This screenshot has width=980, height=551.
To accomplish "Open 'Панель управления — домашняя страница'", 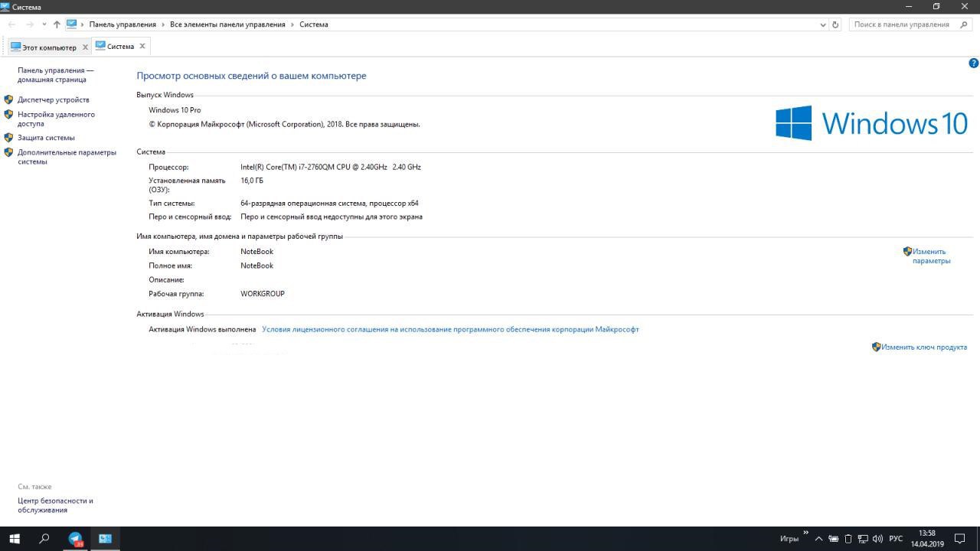I will tap(56, 75).
